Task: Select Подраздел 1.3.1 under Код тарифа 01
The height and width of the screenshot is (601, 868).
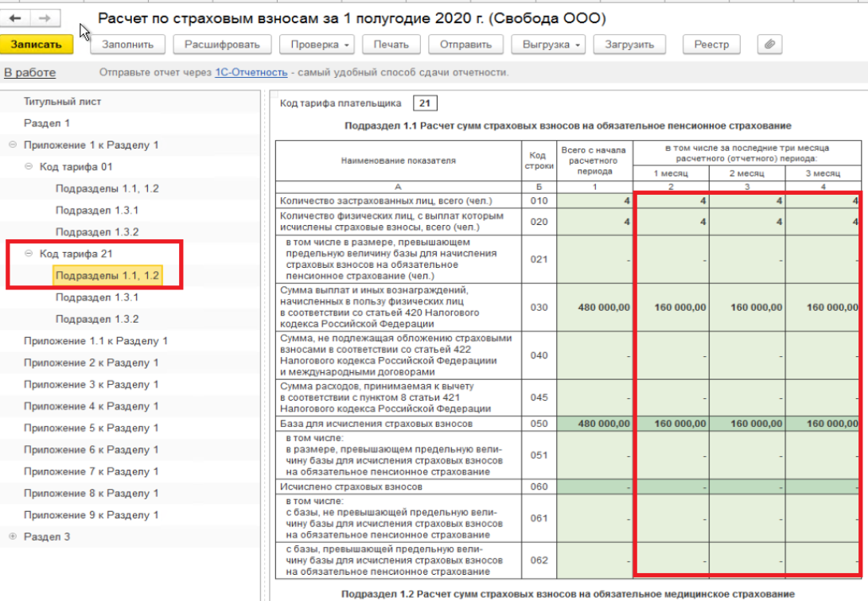Action: pos(97,210)
